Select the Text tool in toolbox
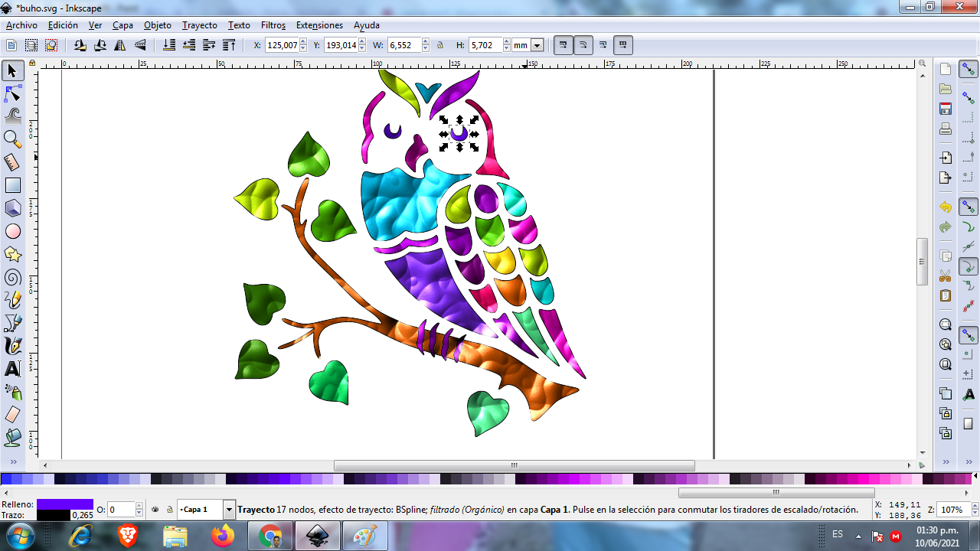The height and width of the screenshot is (551, 980). pyautogui.click(x=12, y=369)
